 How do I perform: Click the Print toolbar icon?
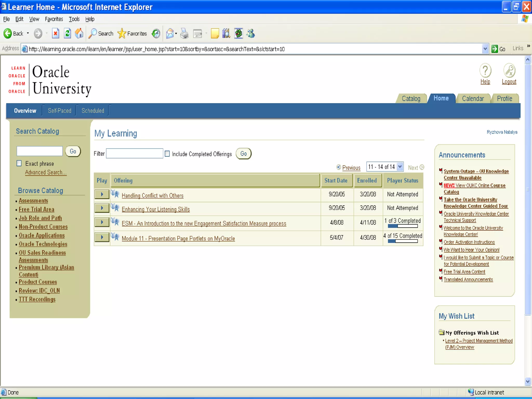point(184,34)
